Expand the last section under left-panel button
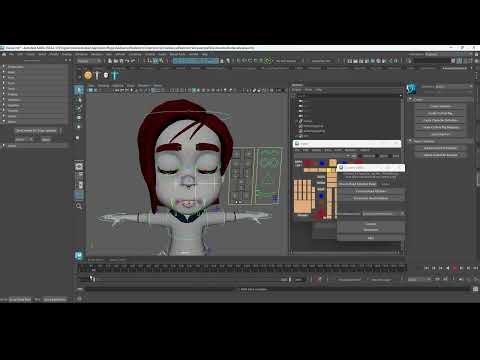Image resolution: width=480 pixels, height=360 pixels. point(4,146)
